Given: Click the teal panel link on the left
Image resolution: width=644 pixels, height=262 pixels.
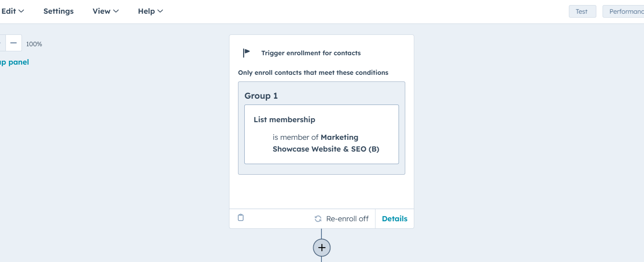Looking at the screenshot, I should pos(14,62).
